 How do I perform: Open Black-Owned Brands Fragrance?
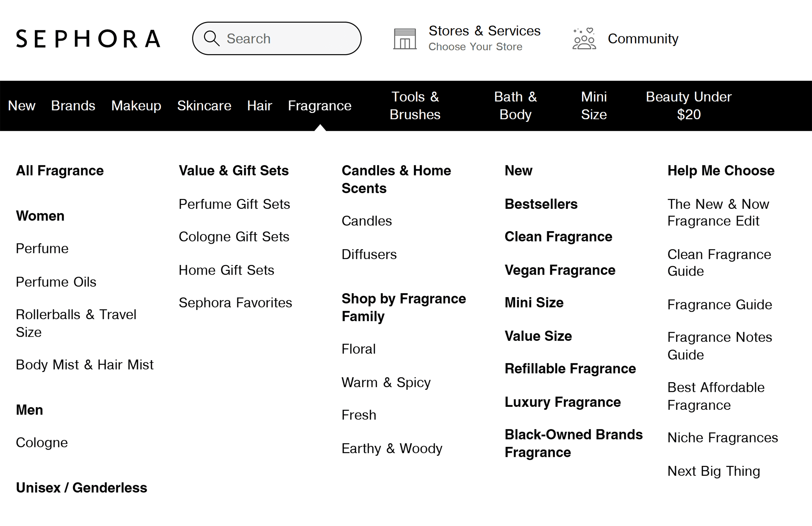[574, 444]
